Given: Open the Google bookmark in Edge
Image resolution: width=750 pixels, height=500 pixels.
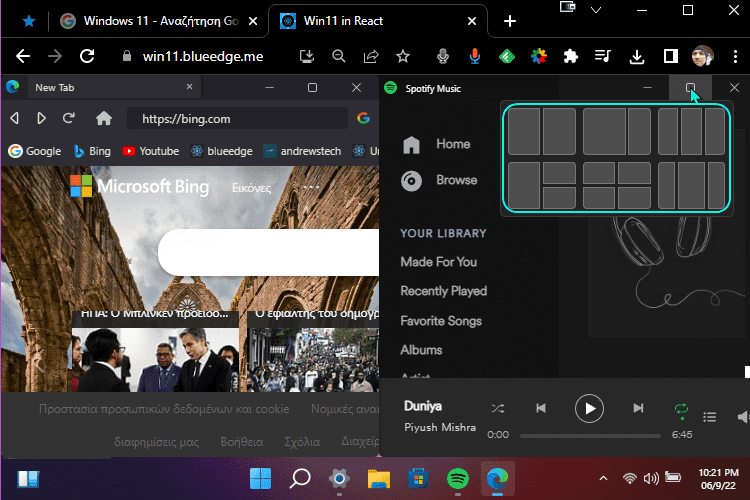Looking at the screenshot, I should 34,151.
